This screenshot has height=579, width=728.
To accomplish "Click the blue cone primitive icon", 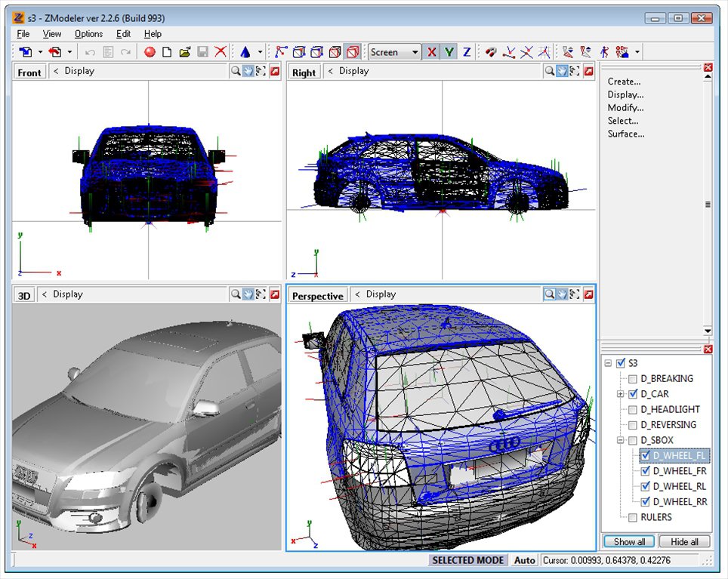I will click(245, 52).
